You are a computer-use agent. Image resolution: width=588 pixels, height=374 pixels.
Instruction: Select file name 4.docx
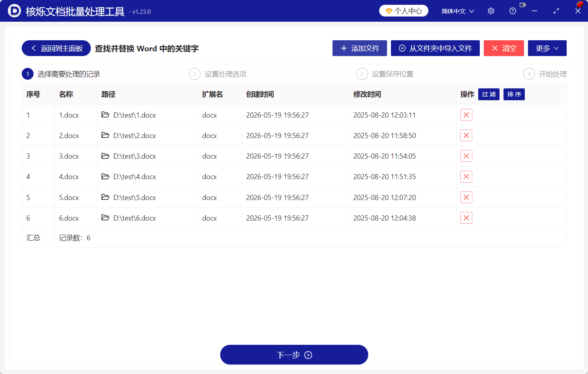[69, 177]
